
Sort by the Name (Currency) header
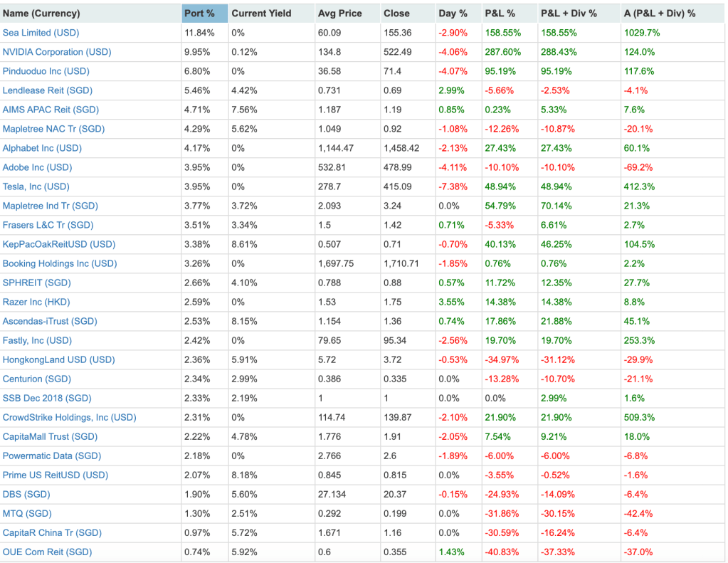[41, 14]
